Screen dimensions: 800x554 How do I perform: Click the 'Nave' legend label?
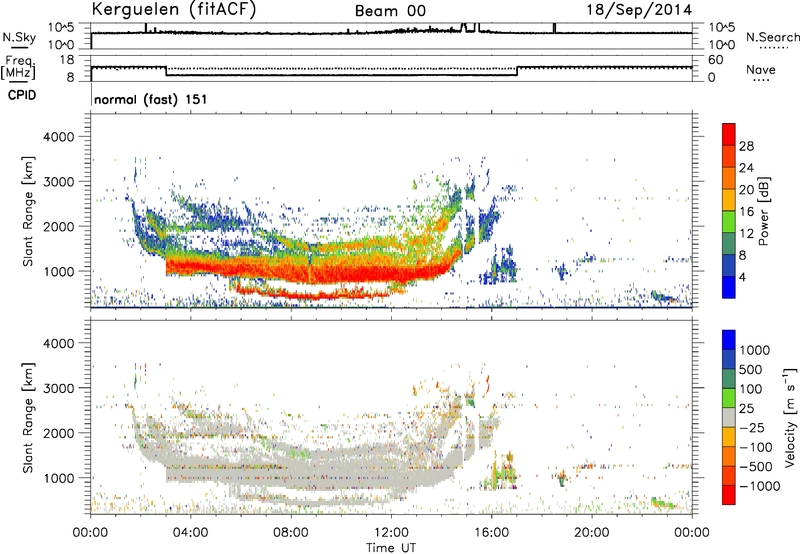[x=760, y=69]
